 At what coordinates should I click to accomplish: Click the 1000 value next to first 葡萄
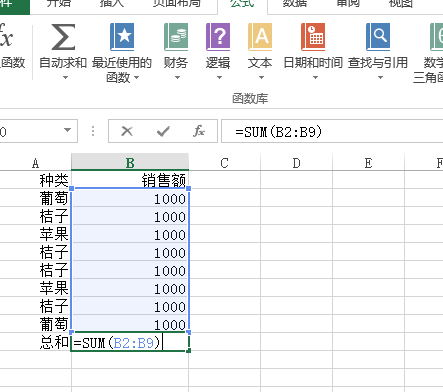[x=130, y=198]
